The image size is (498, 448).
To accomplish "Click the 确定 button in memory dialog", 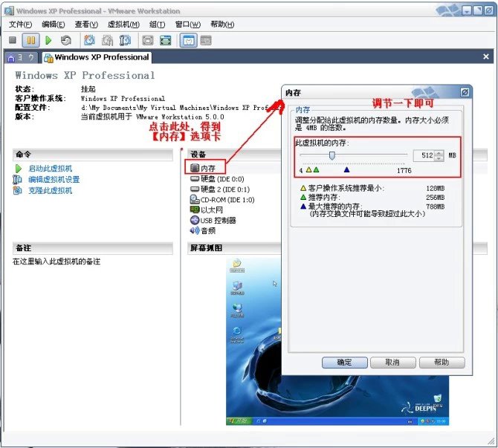I will [344, 363].
